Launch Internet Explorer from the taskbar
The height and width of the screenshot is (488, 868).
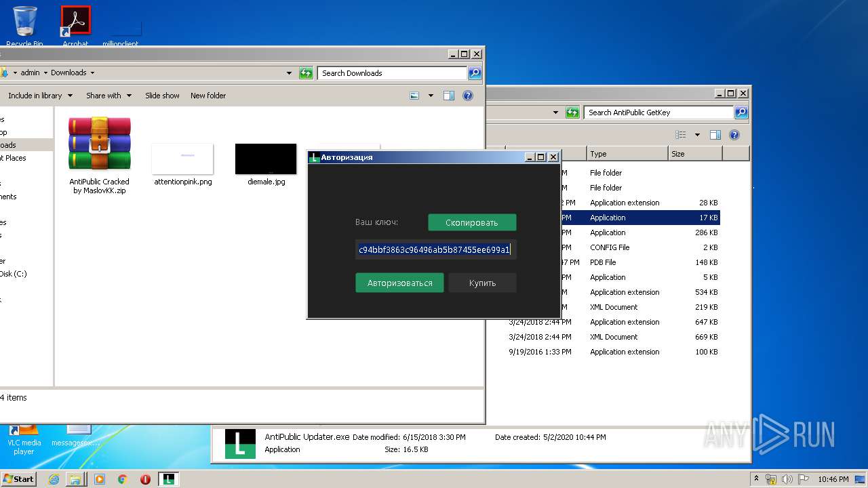[x=54, y=479]
